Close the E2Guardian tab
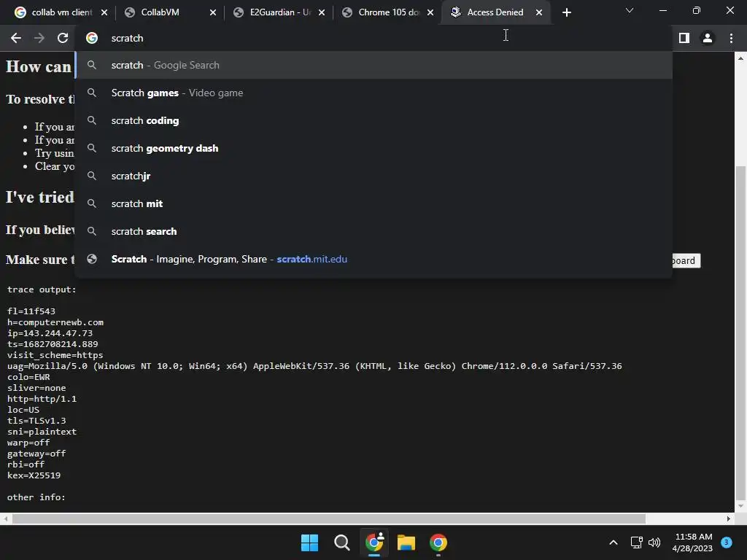Image resolution: width=747 pixels, height=560 pixels. coord(322,12)
